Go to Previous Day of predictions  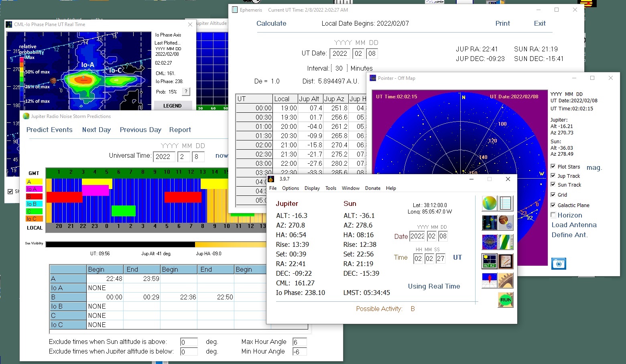tap(140, 130)
